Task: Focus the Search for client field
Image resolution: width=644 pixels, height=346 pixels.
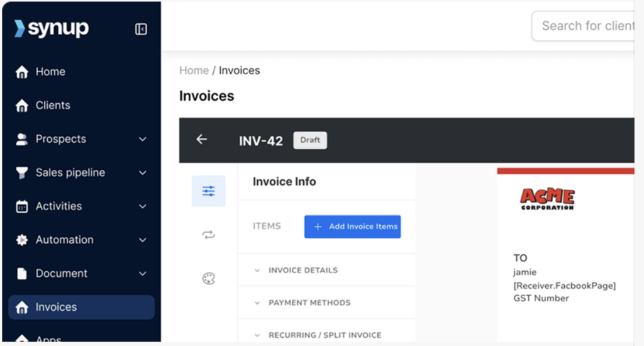Action: 583,26
